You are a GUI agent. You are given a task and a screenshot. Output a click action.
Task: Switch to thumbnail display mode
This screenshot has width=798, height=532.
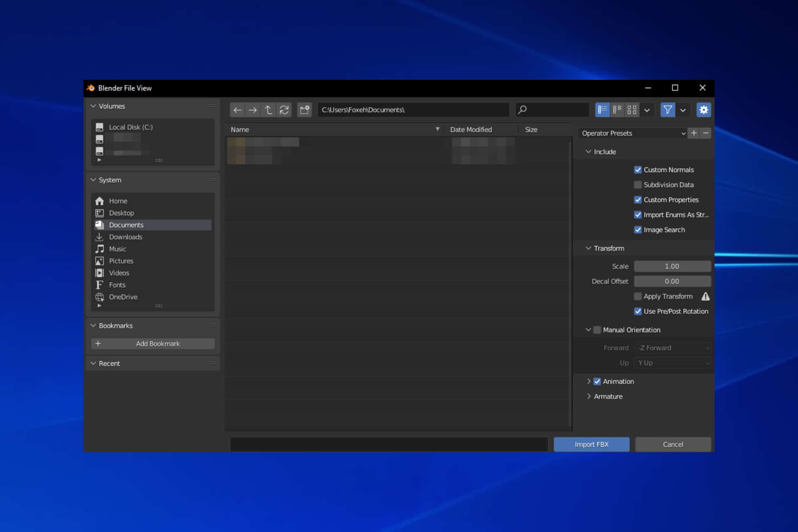pyautogui.click(x=632, y=110)
